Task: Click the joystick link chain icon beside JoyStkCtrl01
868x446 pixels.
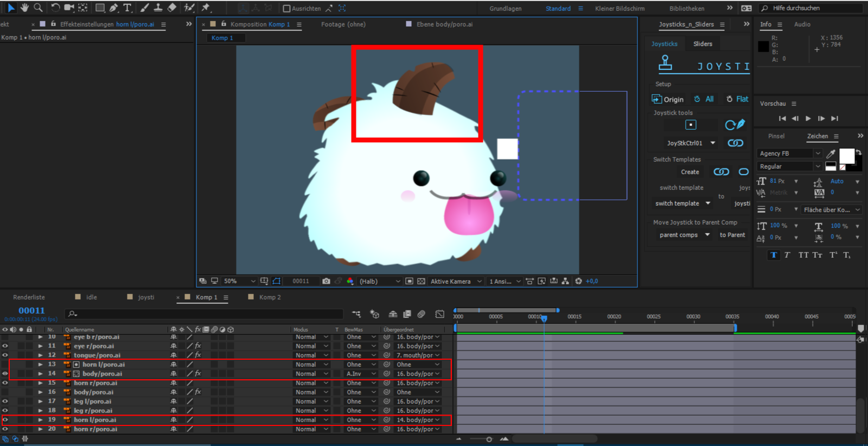Action: coord(736,143)
